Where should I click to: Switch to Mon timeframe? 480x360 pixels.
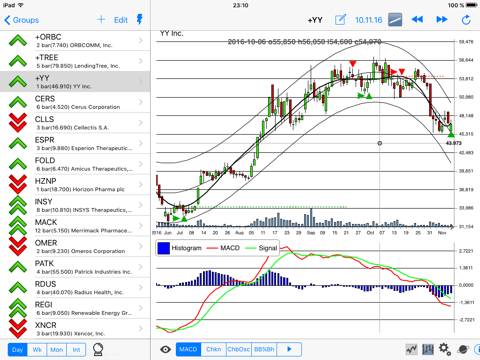57,350
